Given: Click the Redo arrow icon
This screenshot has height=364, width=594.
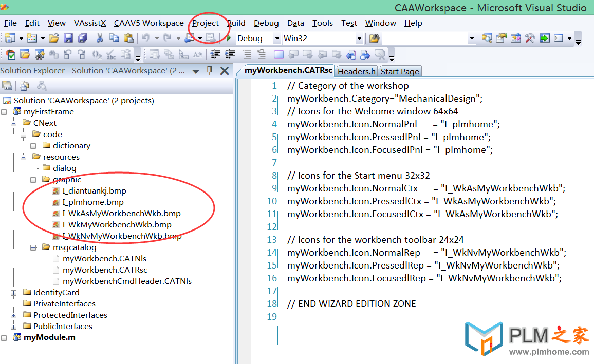Looking at the screenshot, I should 168,38.
